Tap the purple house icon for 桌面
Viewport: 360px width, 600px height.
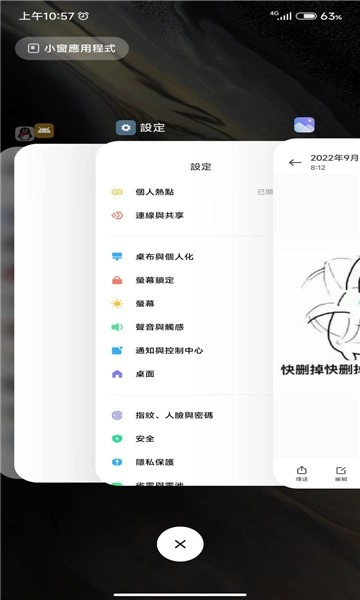click(x=117, y=374)
